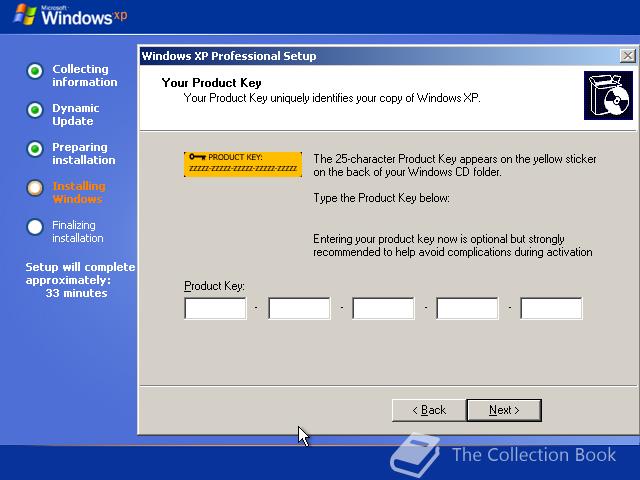Click the 'Dynamic Update' label
Viewport: 640px width, 480px height.
coord(76,114)
